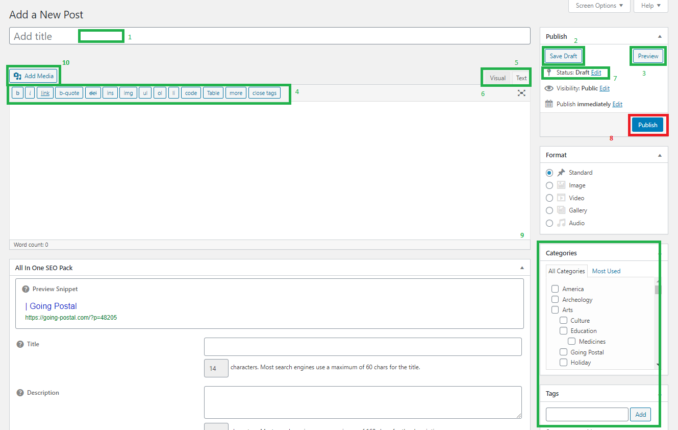Open the Most Used categories tab
The image size is (678, 430).
click(606, 271)
